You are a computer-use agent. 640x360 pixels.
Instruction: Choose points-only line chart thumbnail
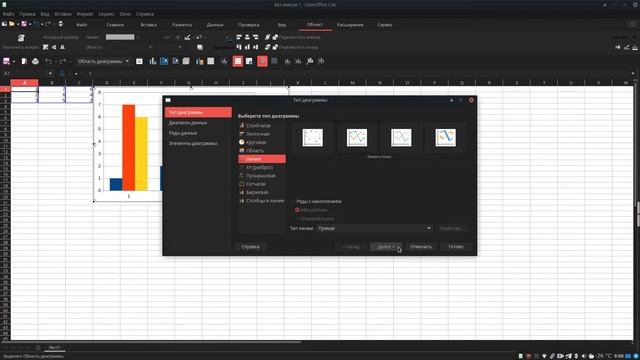tap(313, 138)
